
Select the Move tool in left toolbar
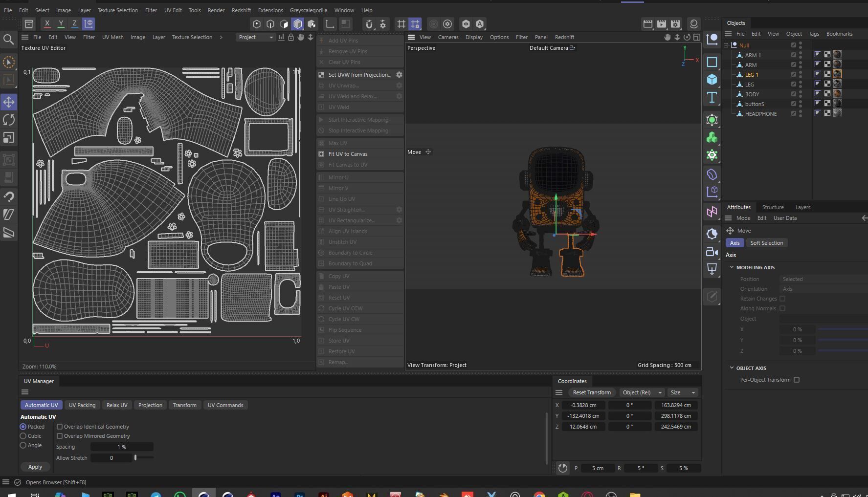[9, 102]
